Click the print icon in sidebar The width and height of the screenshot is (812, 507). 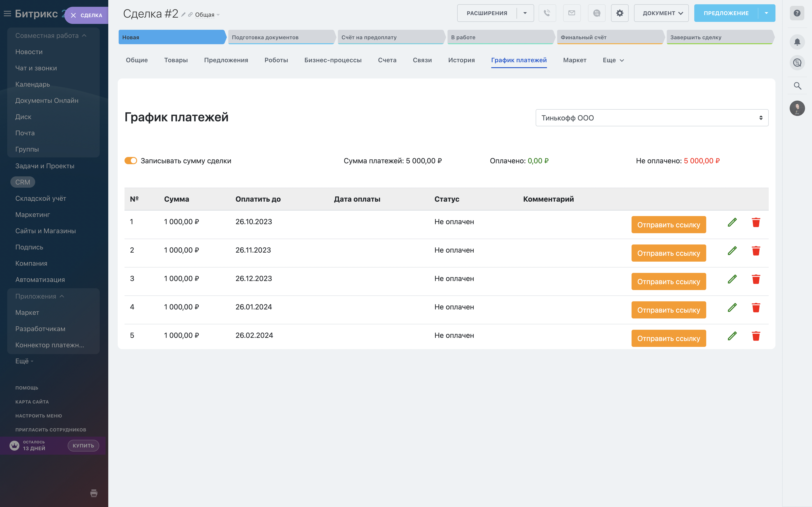coord(94,493)
